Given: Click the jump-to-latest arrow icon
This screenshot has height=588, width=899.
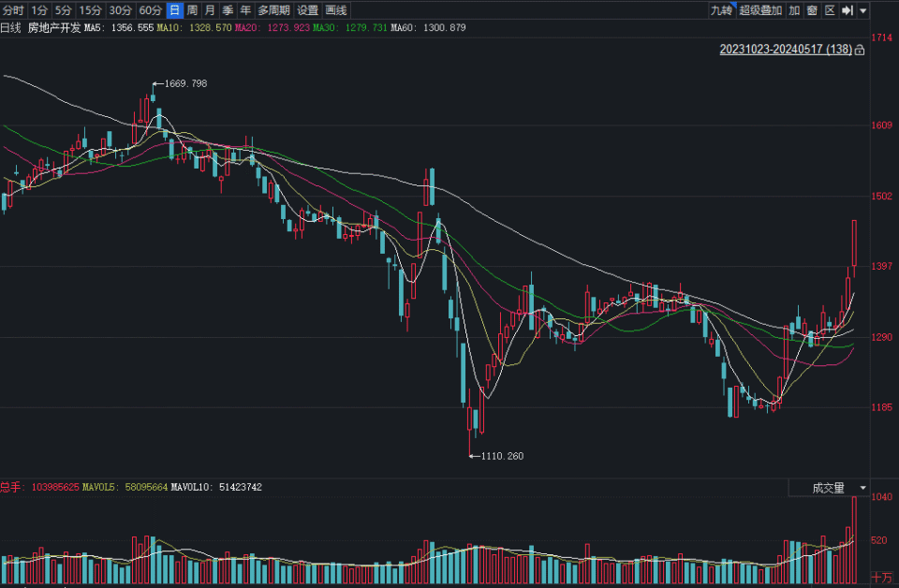Looking at the screenshot, I should 847,10.
